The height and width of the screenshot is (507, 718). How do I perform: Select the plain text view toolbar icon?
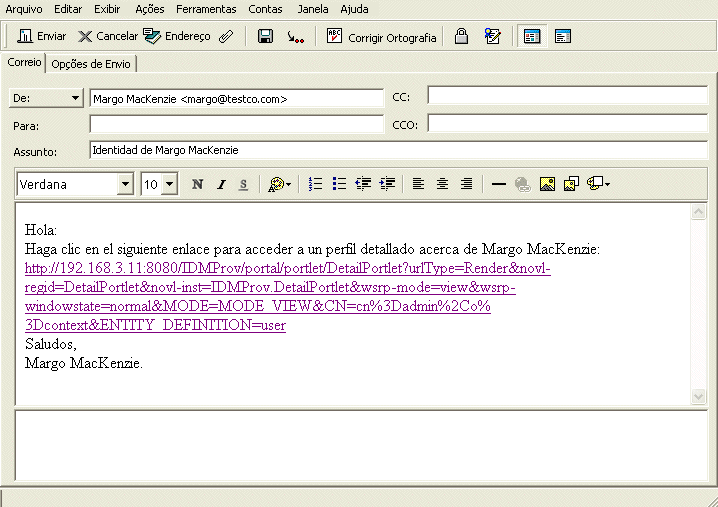[563, 36]
